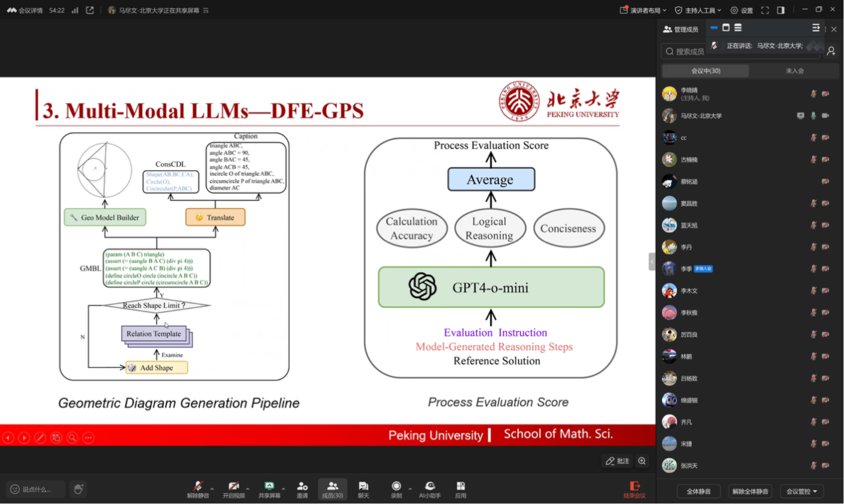844x504 pixels.
Task: Click the pop-out share icon in title bar
Action: tap(90, 10)
